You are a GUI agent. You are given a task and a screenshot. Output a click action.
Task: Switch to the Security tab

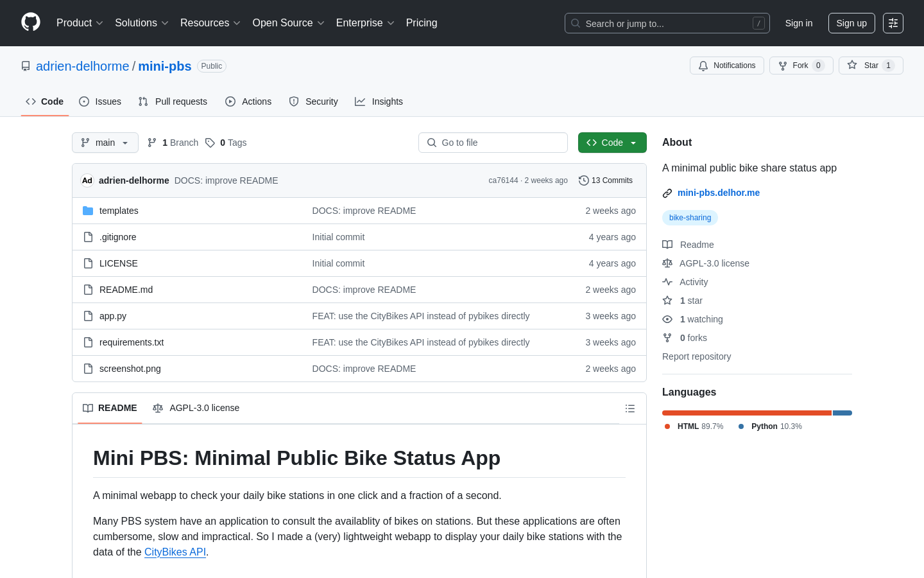point(313,101)
